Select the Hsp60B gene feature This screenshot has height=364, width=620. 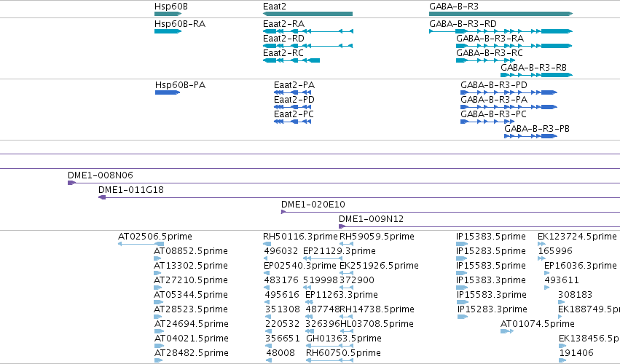(168, 14)
